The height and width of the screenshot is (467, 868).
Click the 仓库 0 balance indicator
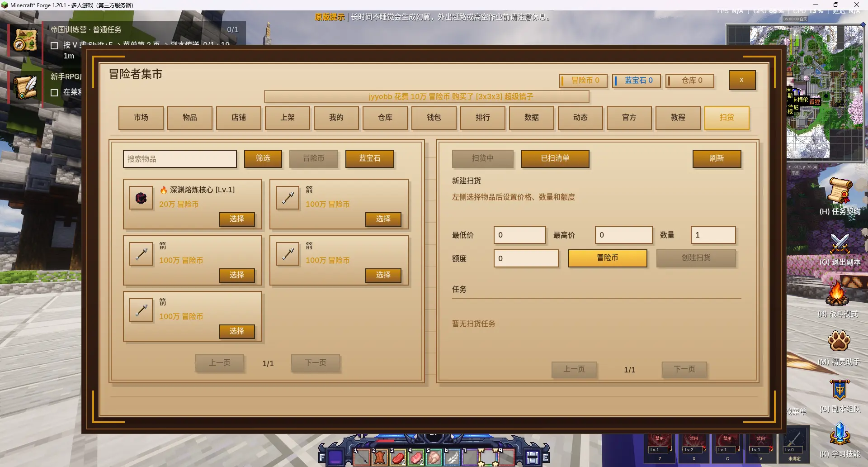pyautogui.click(x=690, y=81)
